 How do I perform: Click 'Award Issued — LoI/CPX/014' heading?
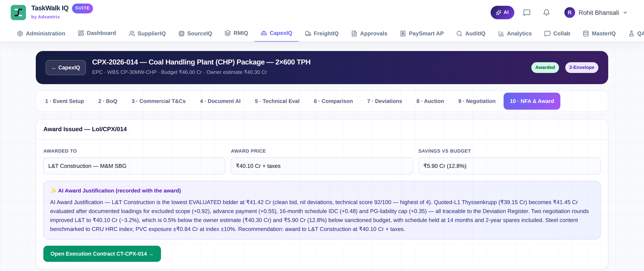point(85,129)
